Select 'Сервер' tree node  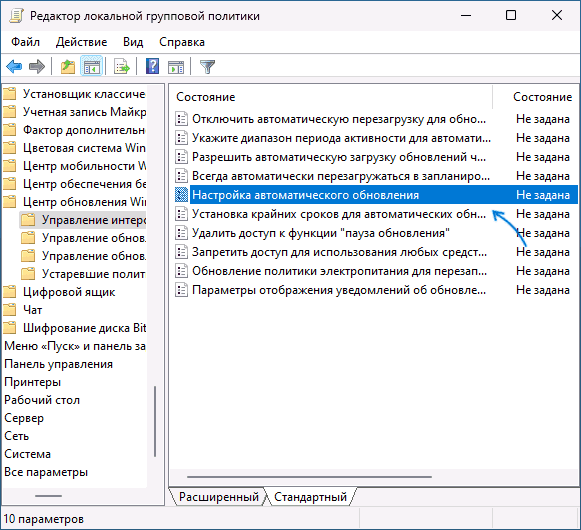point(24,418)
